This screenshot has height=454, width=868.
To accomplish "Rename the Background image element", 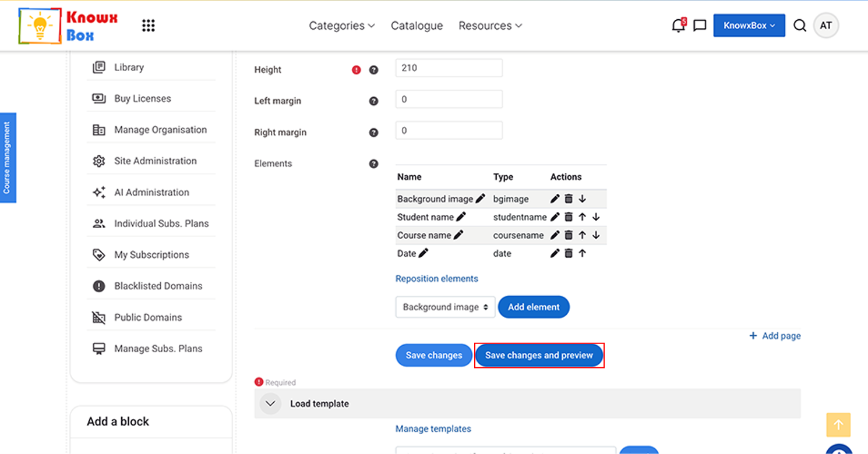I will coord(480,198).
